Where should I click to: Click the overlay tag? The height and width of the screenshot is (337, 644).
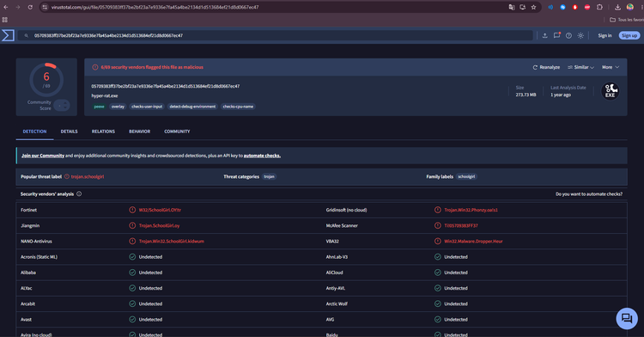pyautogui.click(x=118, y=107)
